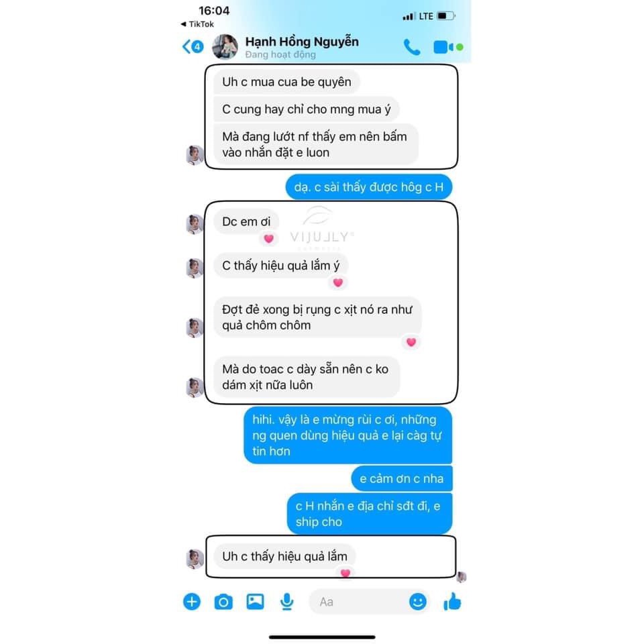Open contact name Hạnh Hồng Nguyễn details

[302, 42]
